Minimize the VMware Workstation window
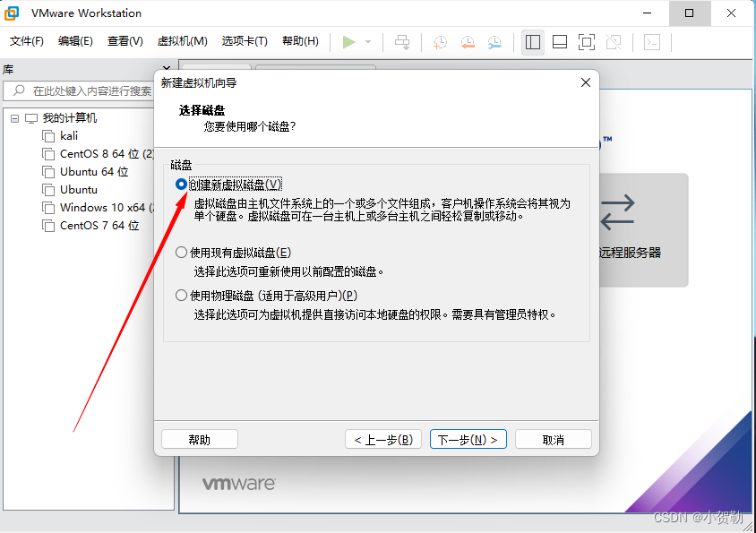 (648, 13)
